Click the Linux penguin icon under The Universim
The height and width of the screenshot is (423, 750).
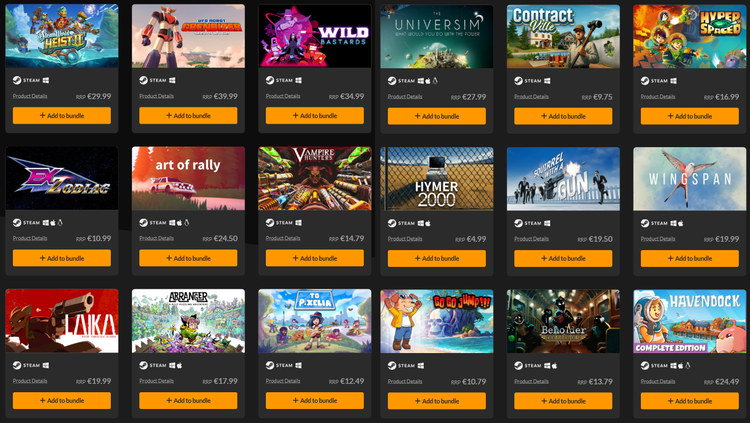click(435, 81)
